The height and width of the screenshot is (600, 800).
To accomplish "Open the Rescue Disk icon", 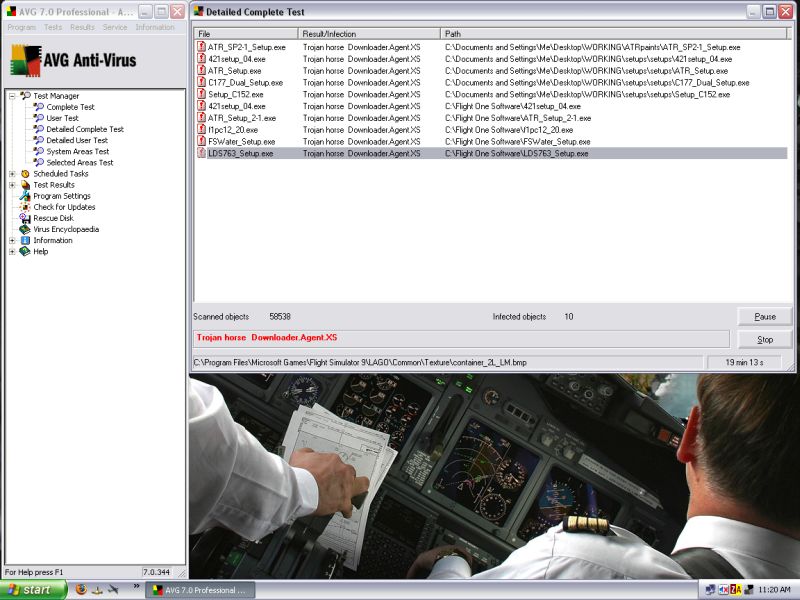I will click(25, 218).
